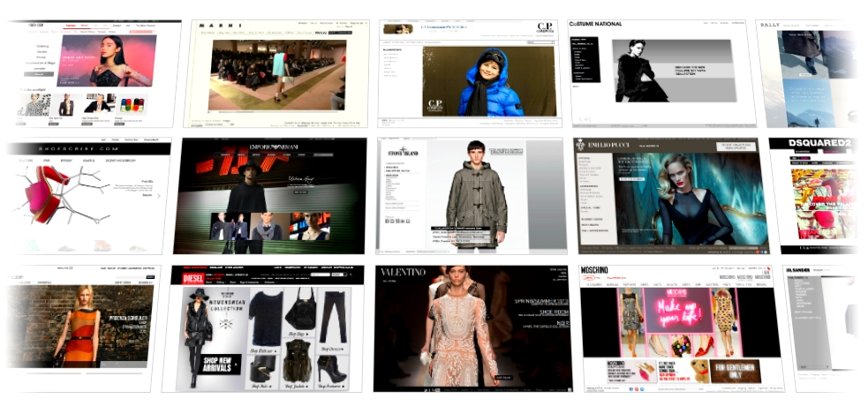The height and width of the screenshot is (414, 868).
Task: Click the Shop New Arrivals banner on Diesel
Action: pos(219,364)
